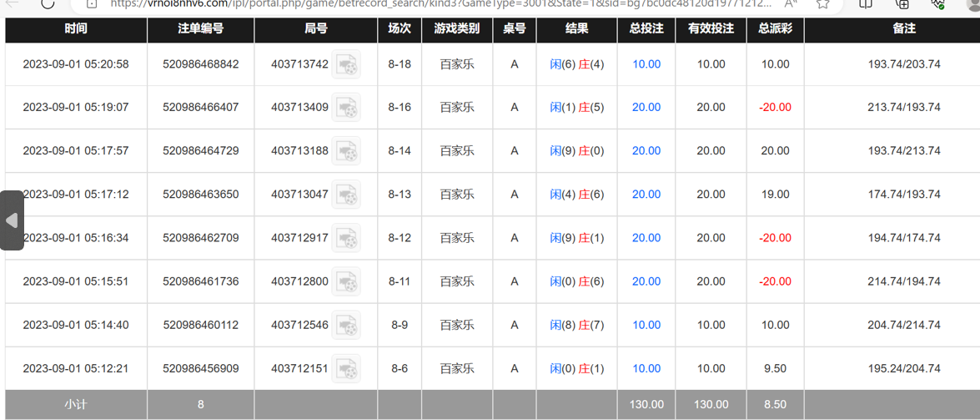Expand the collapsed left side panel arrow
980x420 pixels.
12,220
